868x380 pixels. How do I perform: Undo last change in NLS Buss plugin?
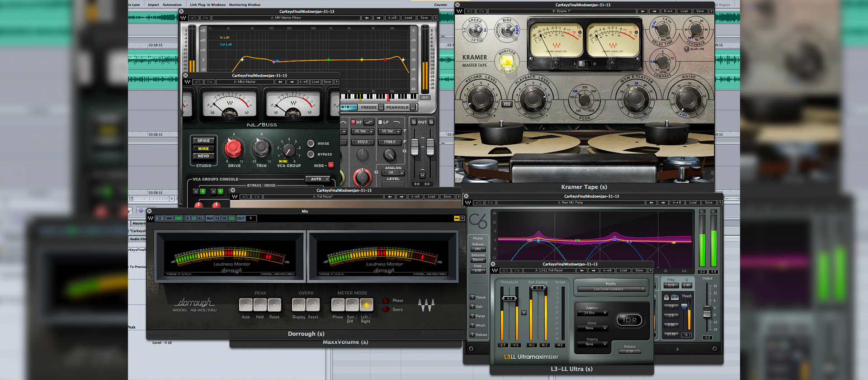click(x=198, y=82)
